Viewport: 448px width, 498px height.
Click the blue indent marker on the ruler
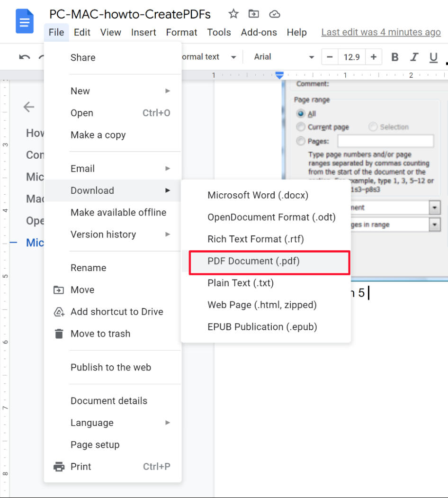[279, 75]
